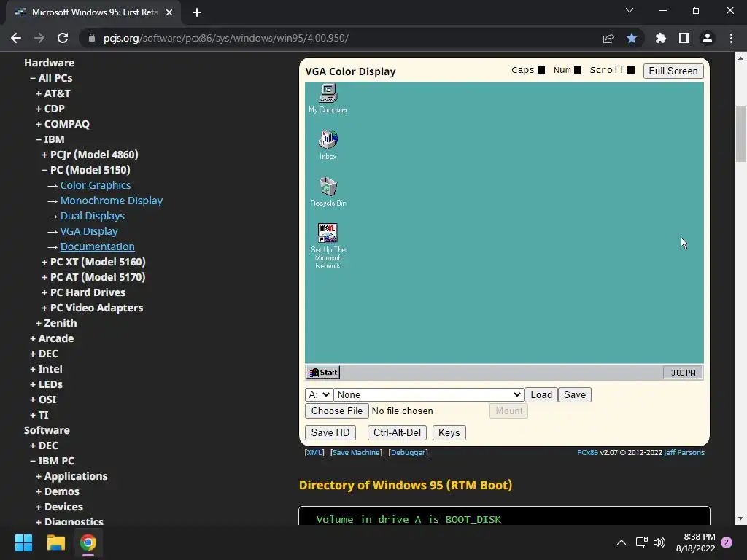
Task: Open the Windows 95 Start button
Action: coord(323,373)
